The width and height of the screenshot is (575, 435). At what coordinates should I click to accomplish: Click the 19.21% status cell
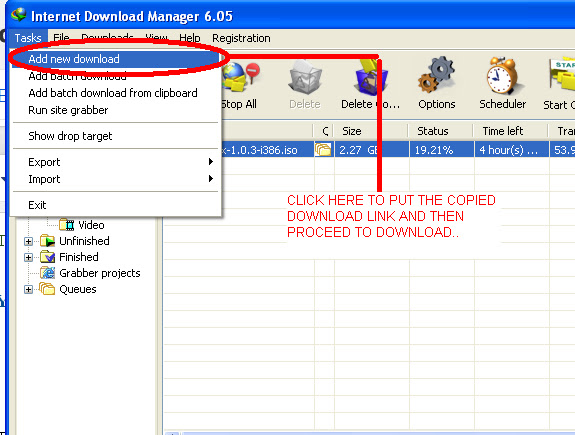442,150
